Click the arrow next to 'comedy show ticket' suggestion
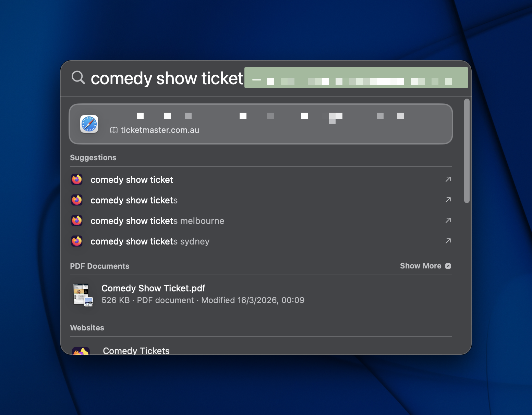The image size is (532, 415). tap(448, 179)
